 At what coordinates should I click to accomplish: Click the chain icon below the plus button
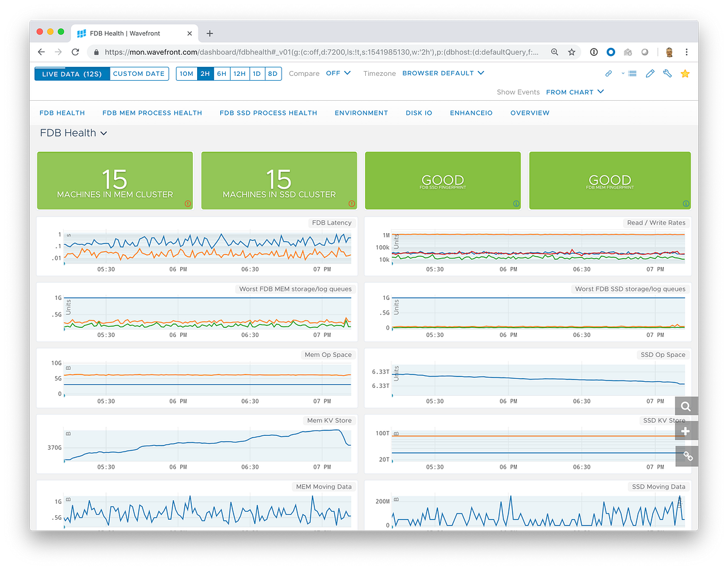pos(686,456)
